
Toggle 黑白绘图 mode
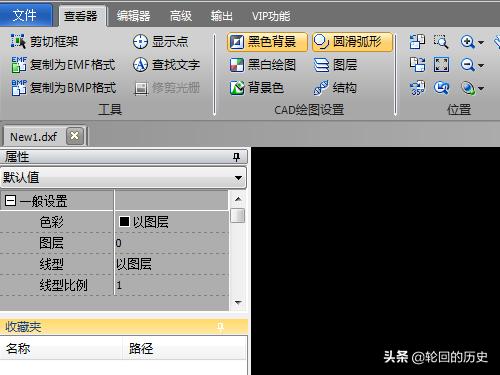[x=263, y=65]
